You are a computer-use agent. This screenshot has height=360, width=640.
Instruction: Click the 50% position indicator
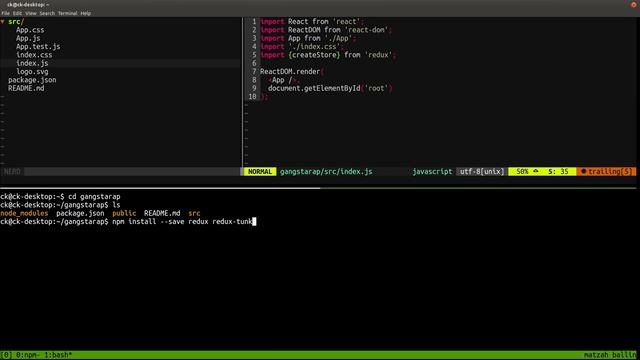[x=522, y=171]
